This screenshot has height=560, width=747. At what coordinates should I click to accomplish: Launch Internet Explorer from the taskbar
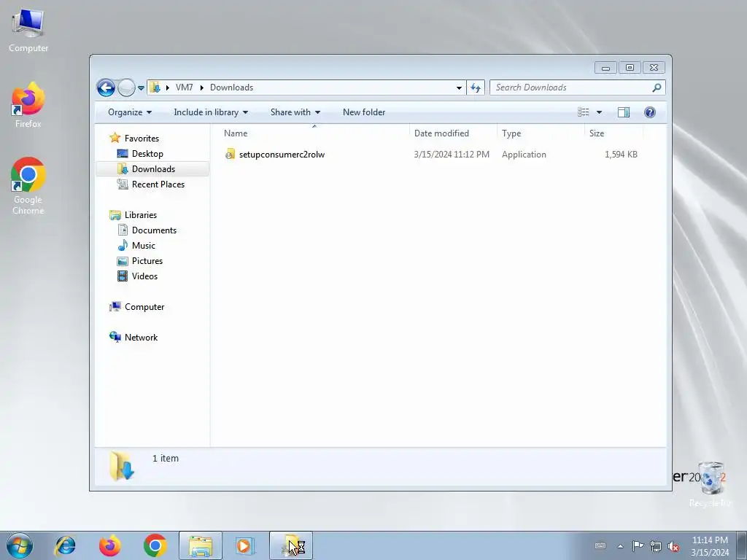click(65, 545)
